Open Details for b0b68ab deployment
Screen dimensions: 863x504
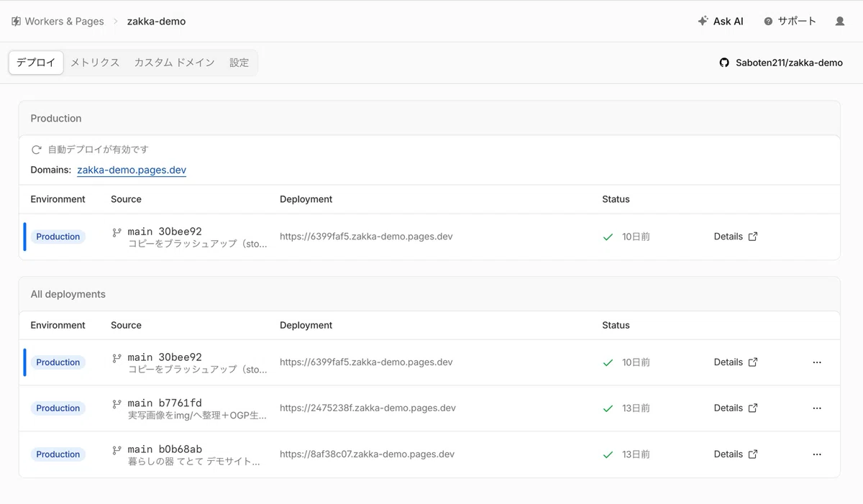(x=728, y=454)
